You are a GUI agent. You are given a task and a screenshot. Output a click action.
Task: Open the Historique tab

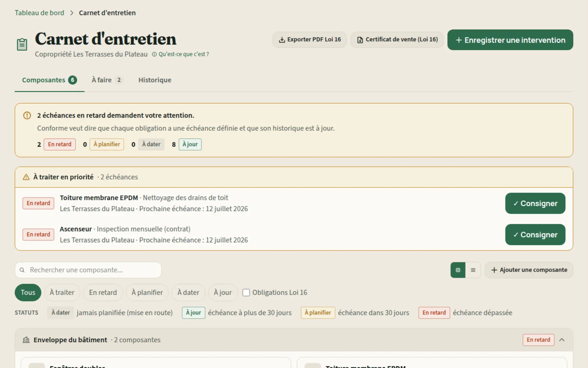(x=155, y=80)
